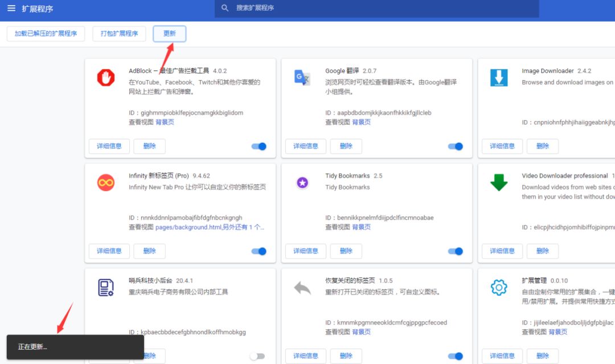Disable the AdBlock extension toggle

(x=259, y=147)
